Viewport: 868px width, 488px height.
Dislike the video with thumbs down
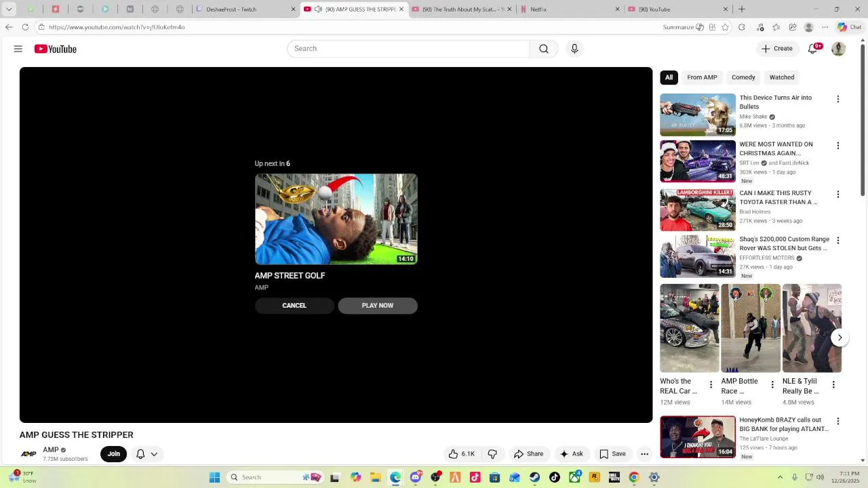493,454
